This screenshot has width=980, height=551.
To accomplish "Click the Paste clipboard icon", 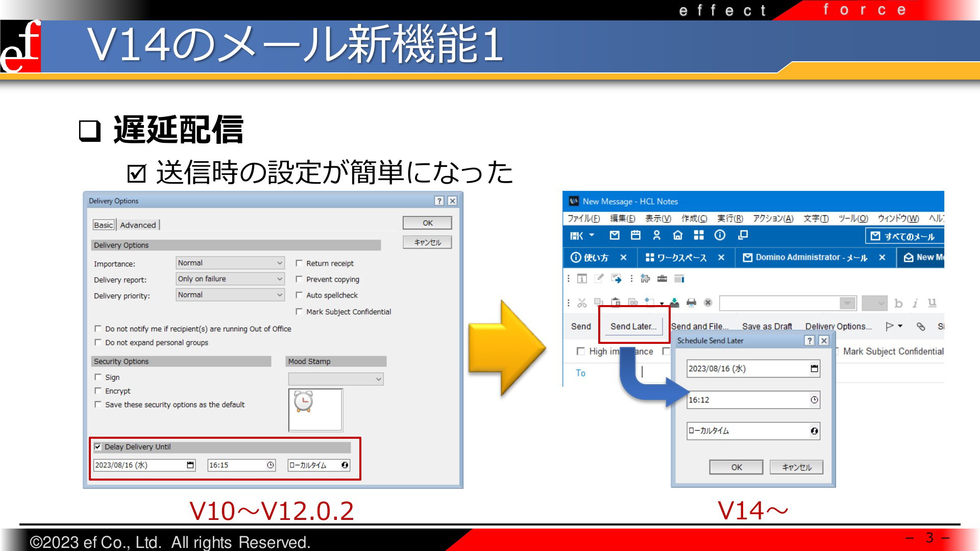I will [x=616, y=303].
